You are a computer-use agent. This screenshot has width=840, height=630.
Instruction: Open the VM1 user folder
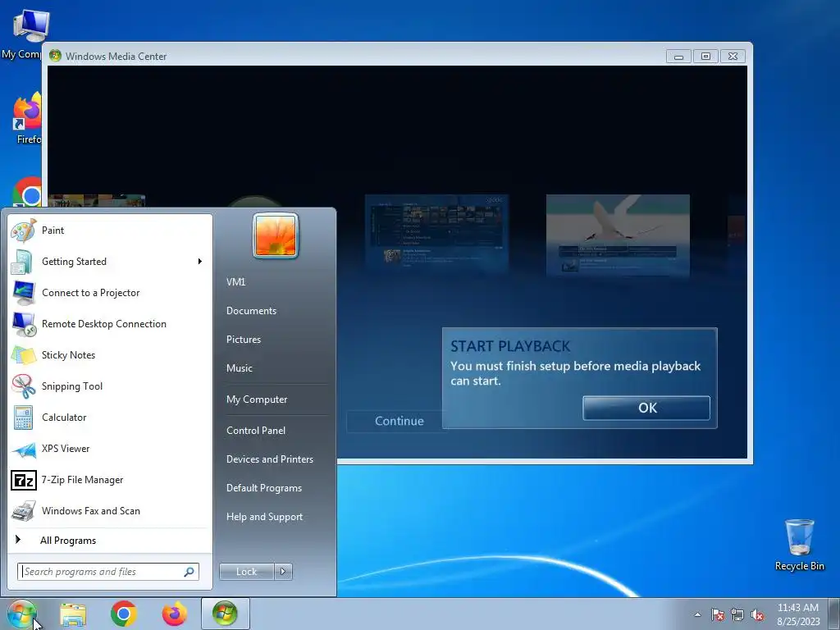(x=276, y=282)
